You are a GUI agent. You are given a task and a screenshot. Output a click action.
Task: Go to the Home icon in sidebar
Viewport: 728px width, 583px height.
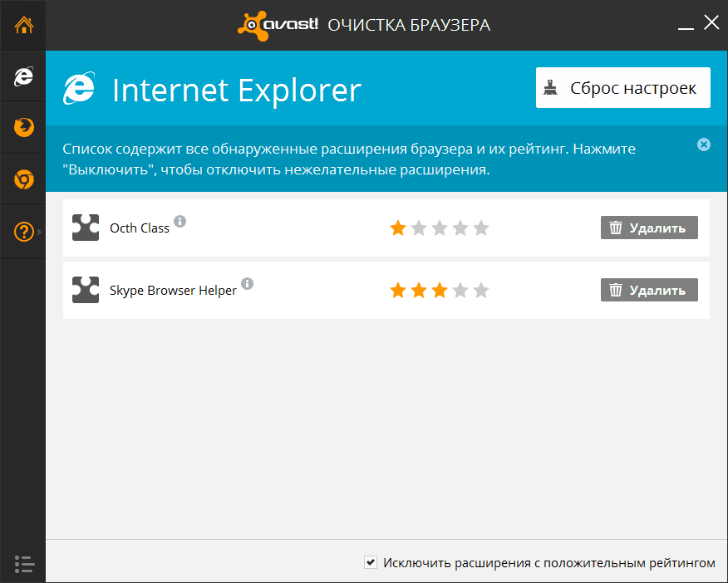click(23, 25)
